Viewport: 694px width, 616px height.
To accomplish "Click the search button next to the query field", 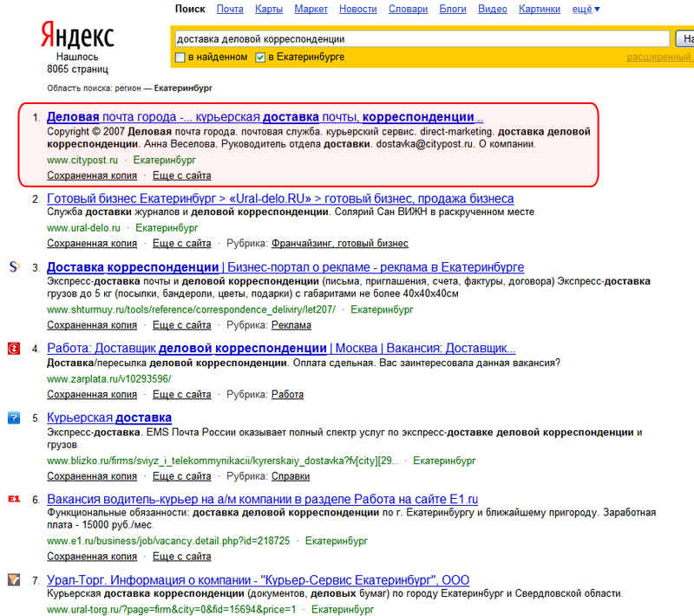I will pos(684,39).
